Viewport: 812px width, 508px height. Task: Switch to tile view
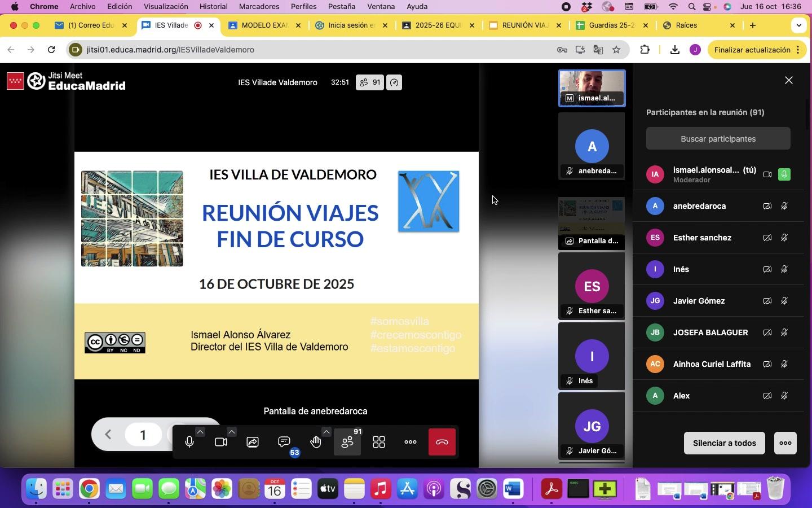point(379,442)
